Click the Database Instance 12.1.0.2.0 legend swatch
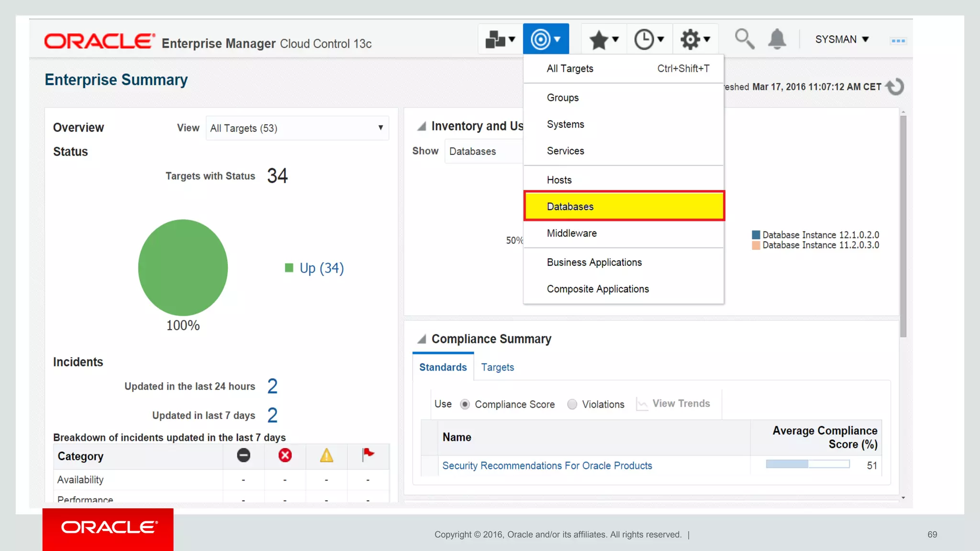The height and width of the screenshot is (551, 980). click(756, 235)
